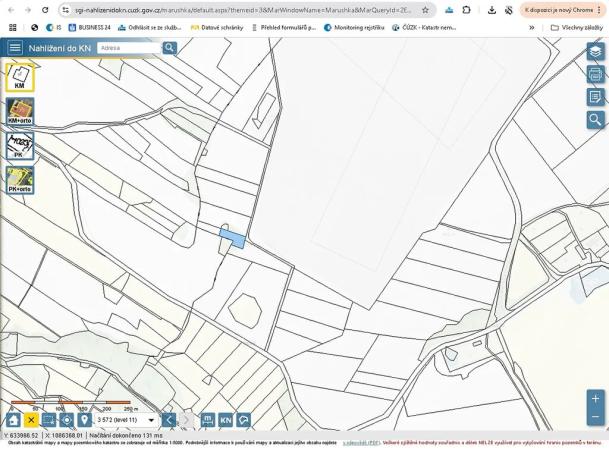Image resolution: width=609 pixels, height=468 pixels.
Task: Expand hidden bookmarks chevron in bookmarks bar
Action: 532,27
